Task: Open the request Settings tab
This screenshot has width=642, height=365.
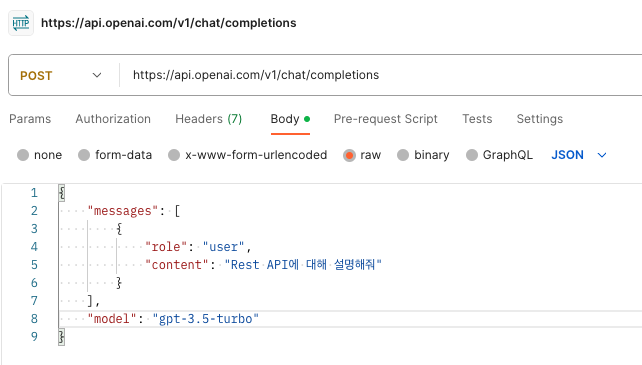Action: tap(540, 119)
